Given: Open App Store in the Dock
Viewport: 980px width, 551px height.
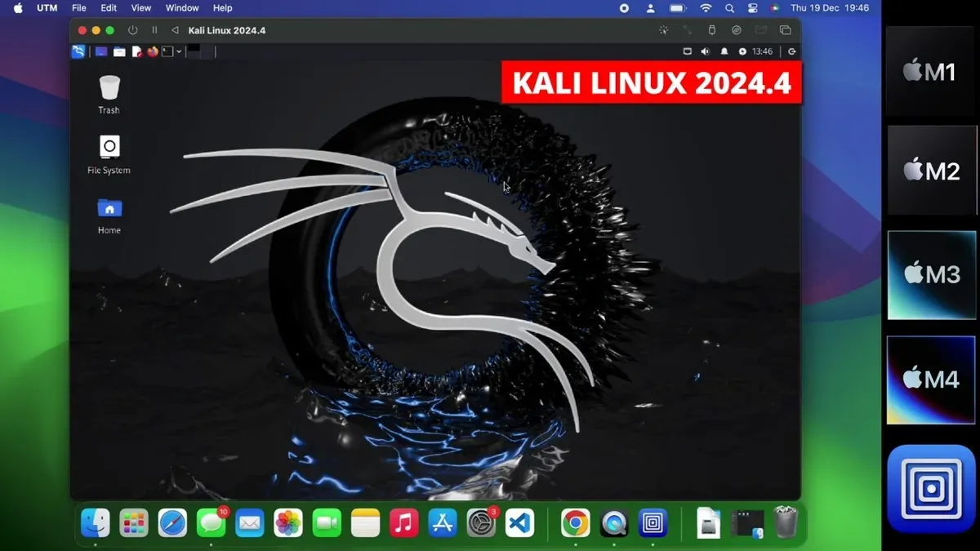Looking at the screenshot, I should [x=443, y=522].
